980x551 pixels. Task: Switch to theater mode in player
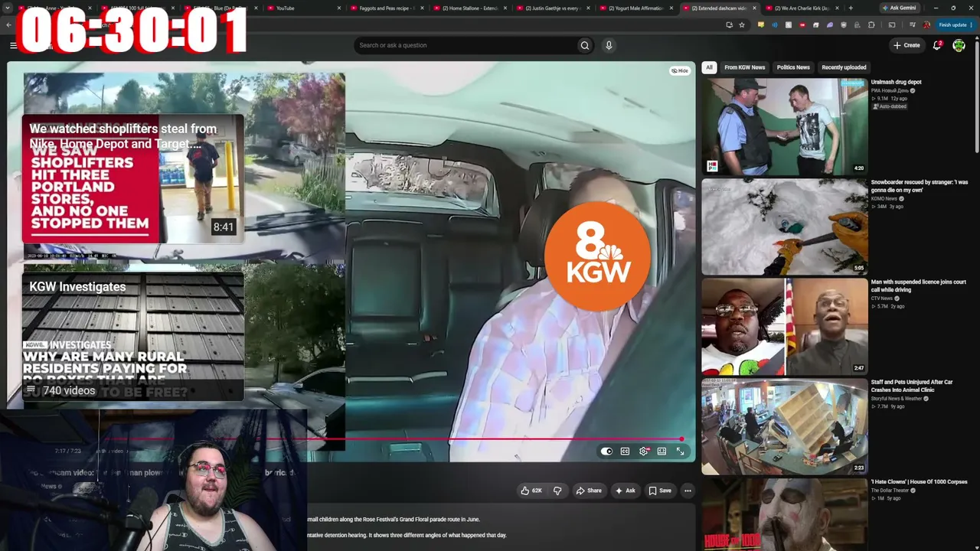[x=661, y=452]
